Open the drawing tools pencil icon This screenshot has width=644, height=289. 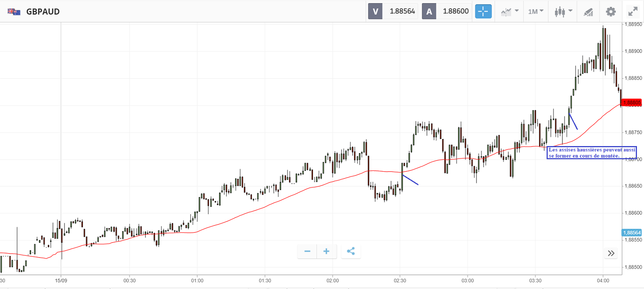point(588,12)
